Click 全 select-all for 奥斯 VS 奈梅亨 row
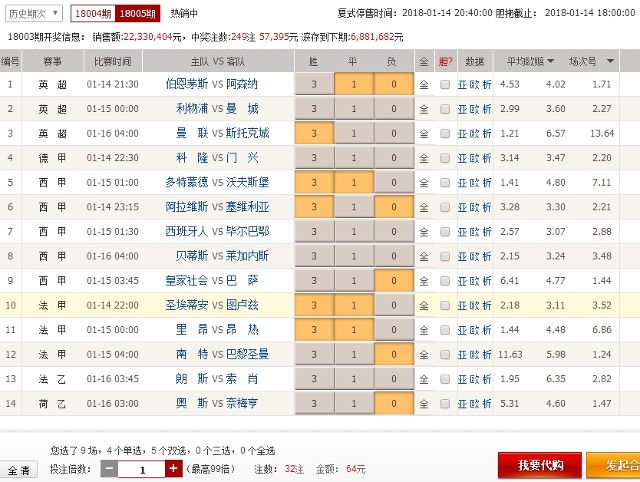Image resolution: width=640 pixels, height=482 pixels. tap(424, 404)
